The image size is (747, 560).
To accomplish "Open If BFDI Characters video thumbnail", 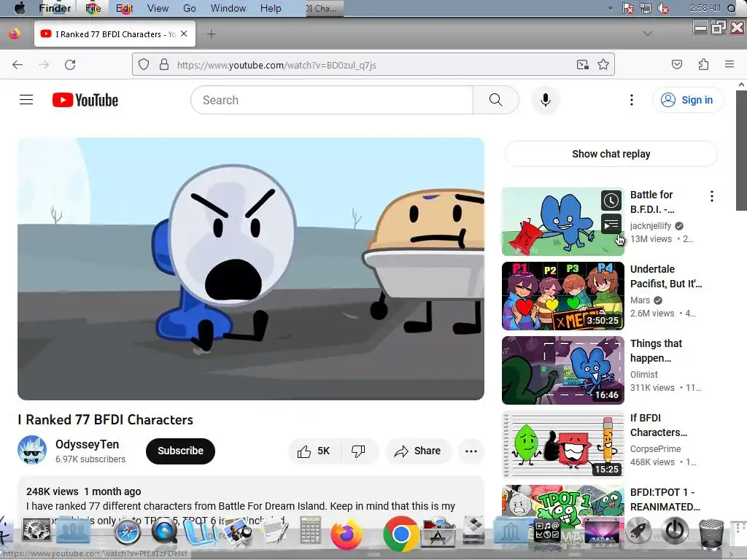I will pyautogui.click(x=562, y=445).
